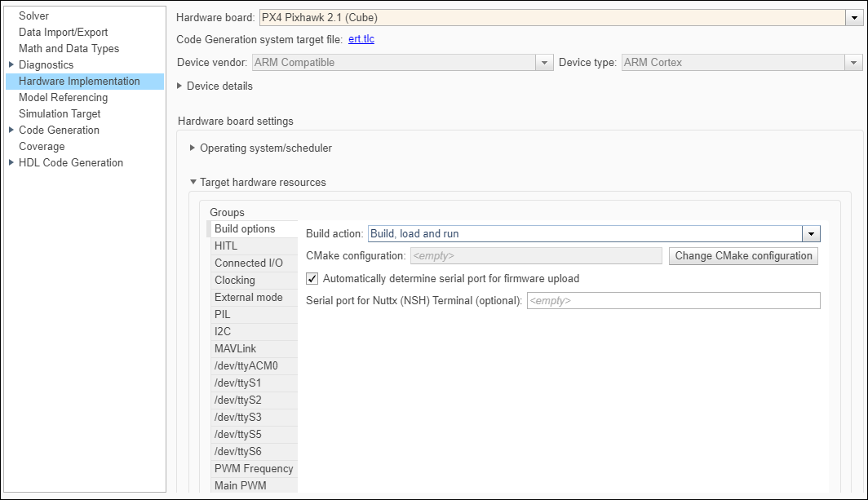Expand Operating system/scheduler section
Image resolution: width=868 pixels, height=500 pixels.
point(193,148)
